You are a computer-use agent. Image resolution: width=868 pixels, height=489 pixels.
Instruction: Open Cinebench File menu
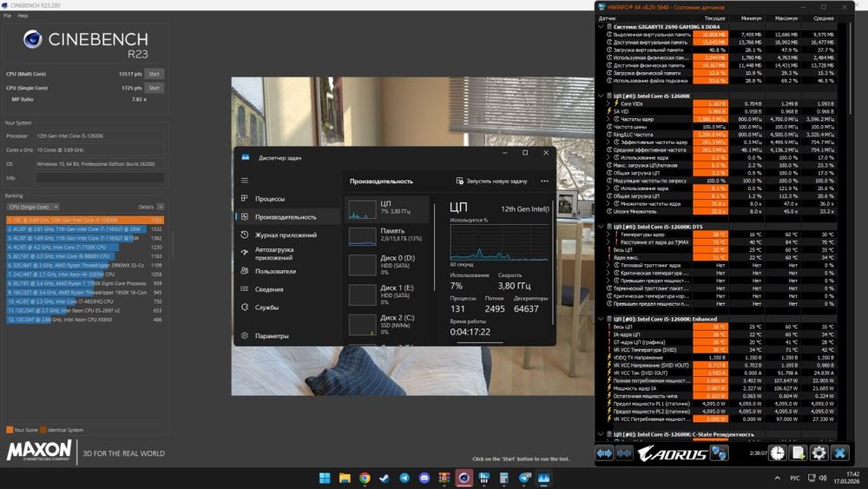tap(7, 16)
